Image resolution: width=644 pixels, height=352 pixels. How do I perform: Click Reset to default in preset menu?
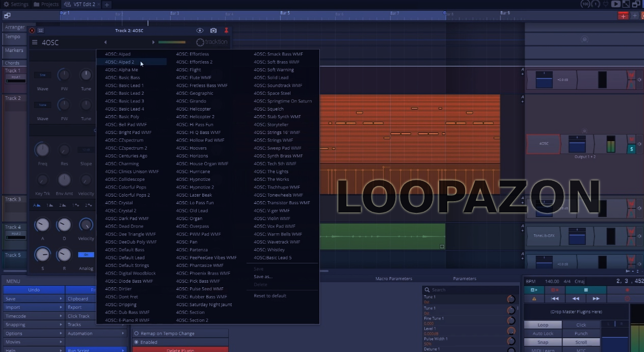[x=270, y=296]
